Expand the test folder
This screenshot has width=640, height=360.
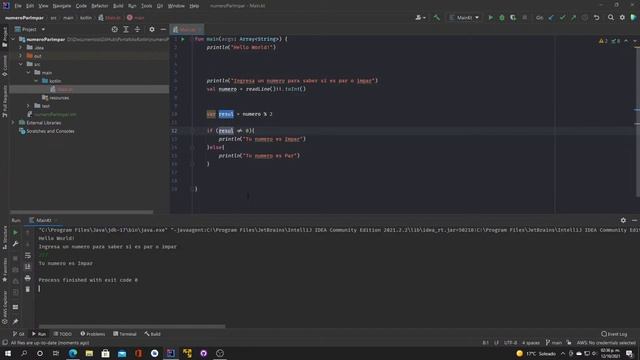(x=29, y=106)
